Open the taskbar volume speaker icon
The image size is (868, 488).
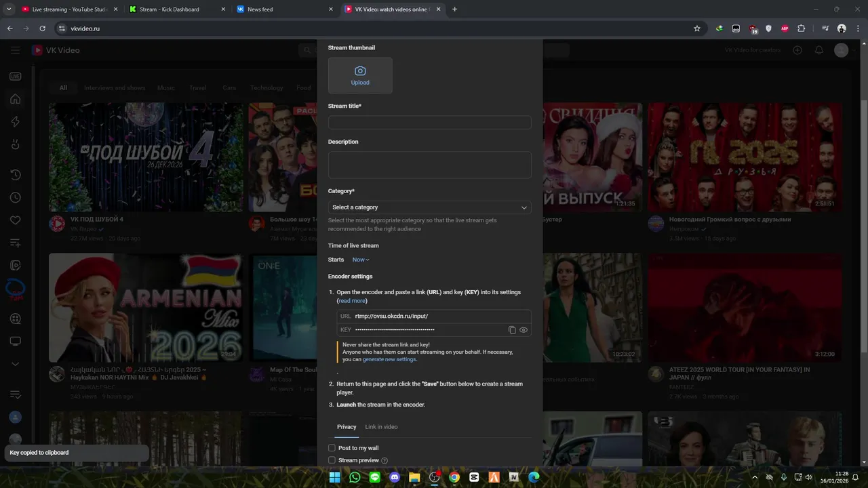(x=808, y=477)
